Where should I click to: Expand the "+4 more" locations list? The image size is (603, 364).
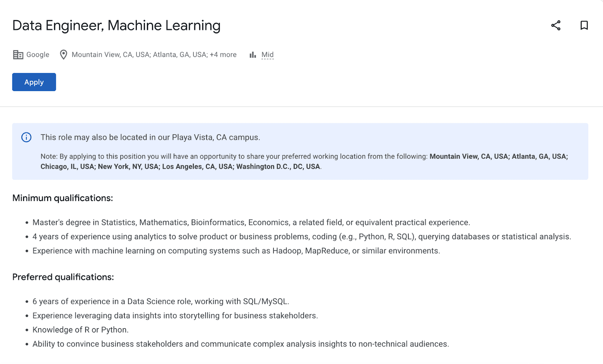[223, 55]
